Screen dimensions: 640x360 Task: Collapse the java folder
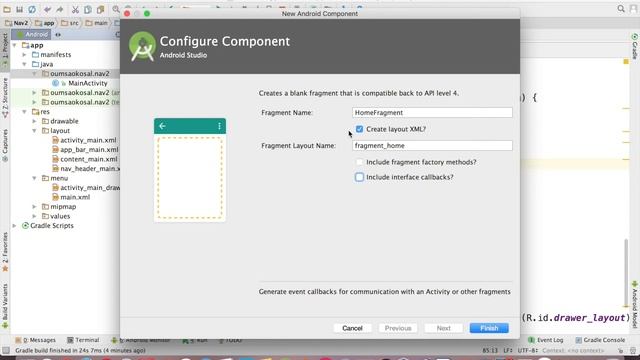[x=24, y=64]
